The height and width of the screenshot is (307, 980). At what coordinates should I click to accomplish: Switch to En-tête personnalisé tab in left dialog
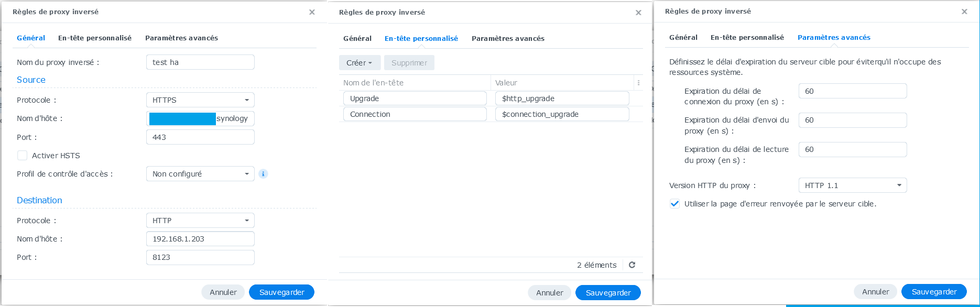[x=95, y=38]
